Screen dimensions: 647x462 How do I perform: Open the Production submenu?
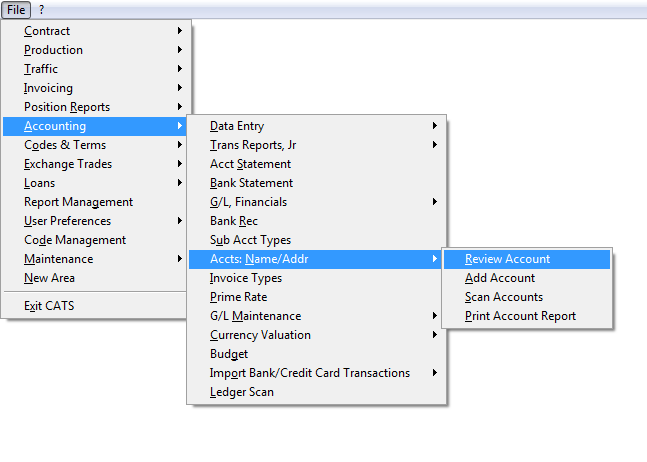point(95,50)
